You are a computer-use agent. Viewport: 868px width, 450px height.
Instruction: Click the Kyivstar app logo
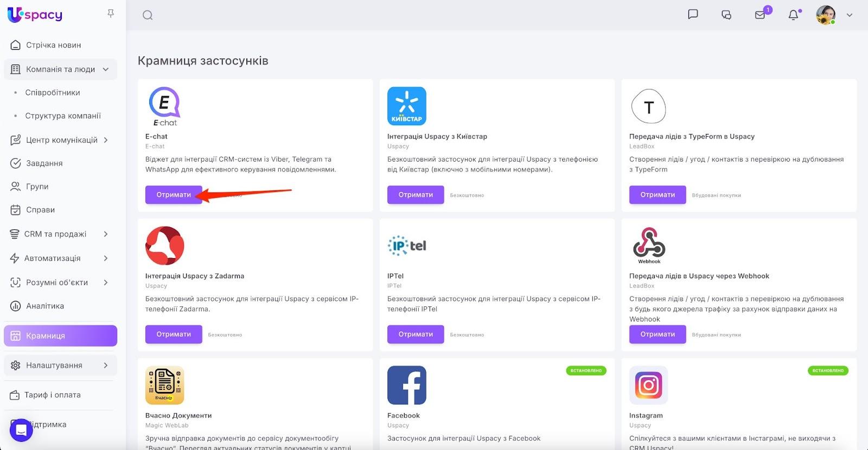(406, 106)
